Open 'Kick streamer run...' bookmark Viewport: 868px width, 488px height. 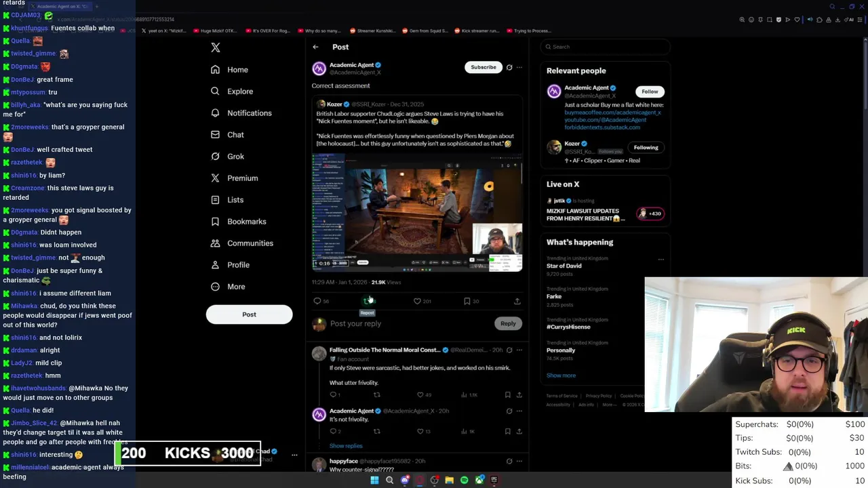[477, 30]
